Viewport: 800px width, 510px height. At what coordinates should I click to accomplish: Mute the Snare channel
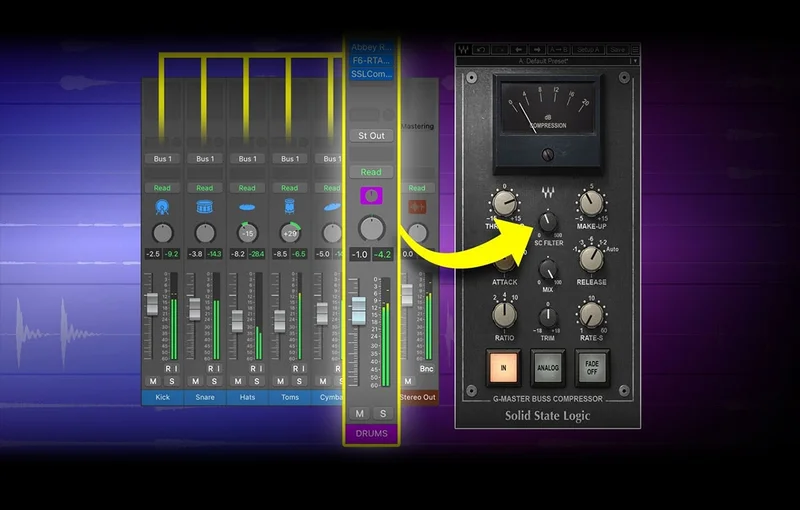pyautogui.click(x=195, y=381)
